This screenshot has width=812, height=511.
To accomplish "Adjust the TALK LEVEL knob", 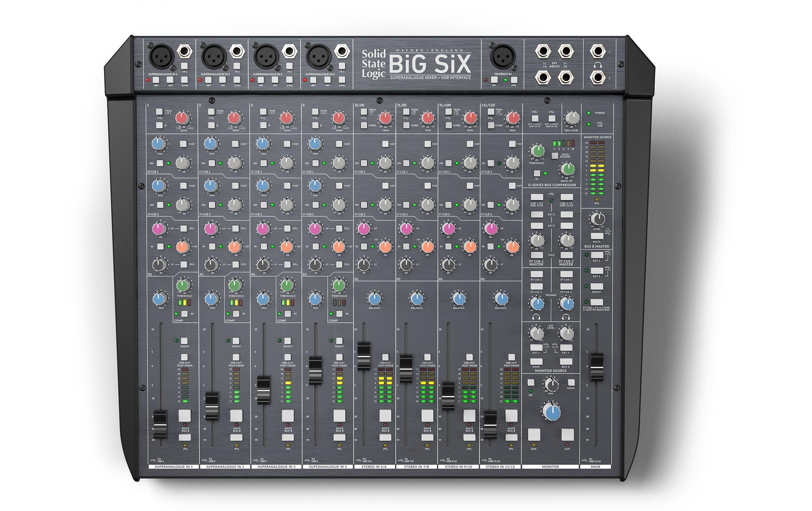I will tap(573, 119).
